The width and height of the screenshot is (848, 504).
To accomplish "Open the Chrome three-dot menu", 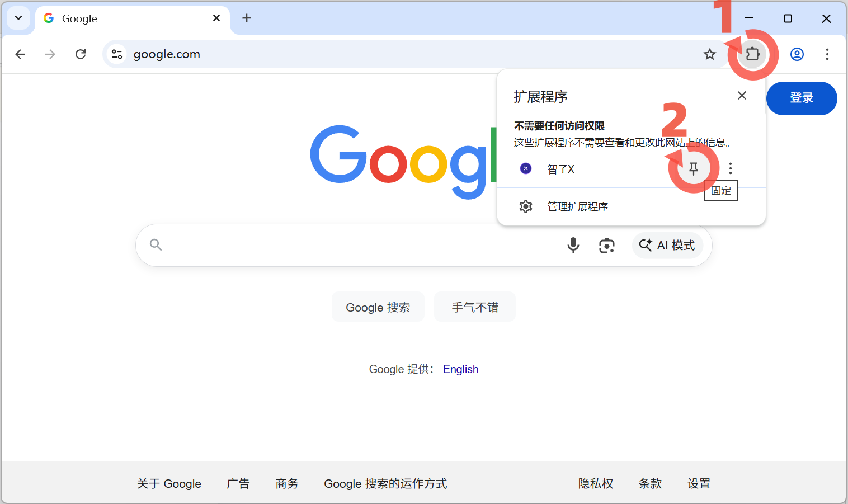I will coord(827,54).
